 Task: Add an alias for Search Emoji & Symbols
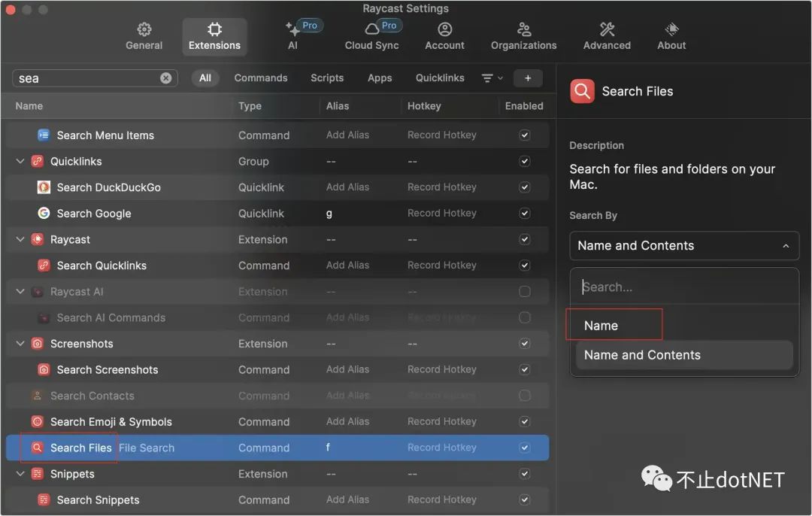pos(347,422)
